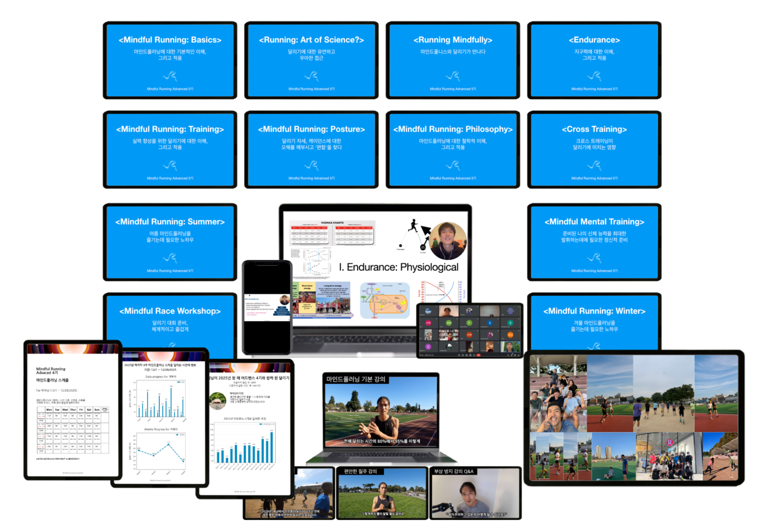The width and height of the screenshot is (765, 532).
Task: Click the presenter's circular webcam on the Endurance slide
Action: coord(448,241)
